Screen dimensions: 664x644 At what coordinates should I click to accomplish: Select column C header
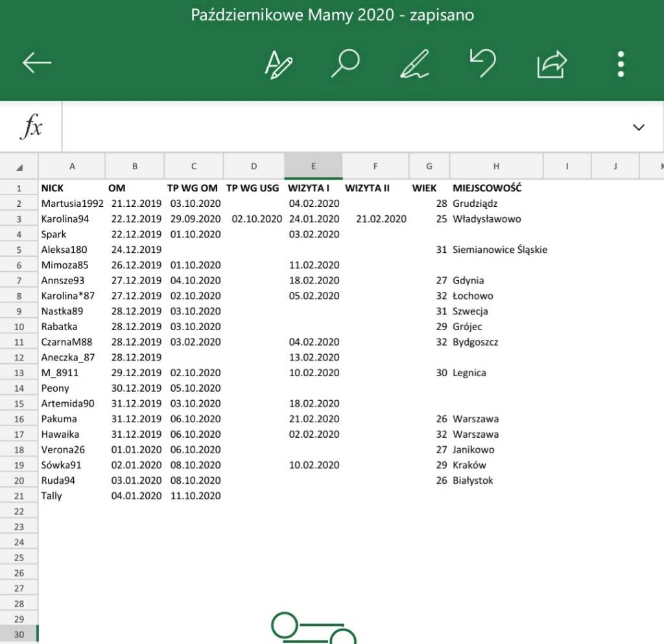[193, 167]
